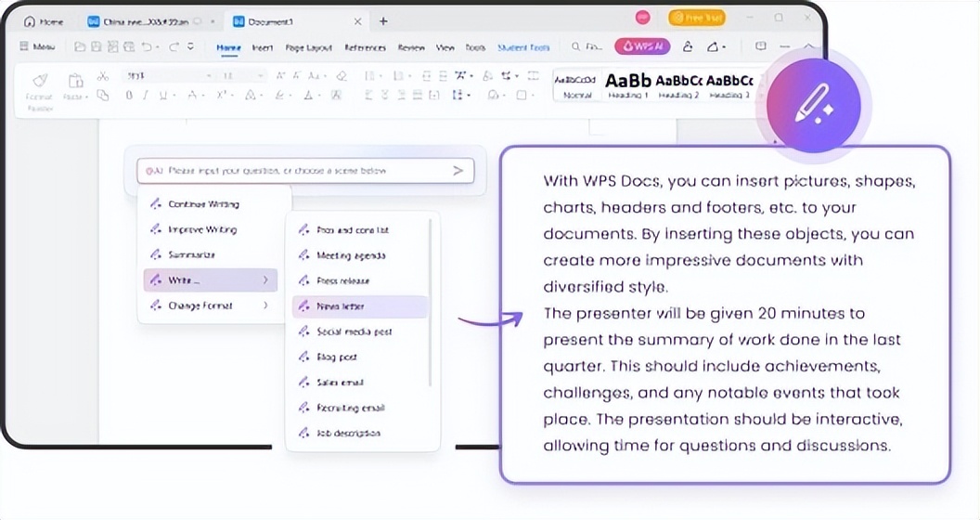This screenshot has width=980, height=520.
Task: Click the Cut scissors icon
Action: 102,76
